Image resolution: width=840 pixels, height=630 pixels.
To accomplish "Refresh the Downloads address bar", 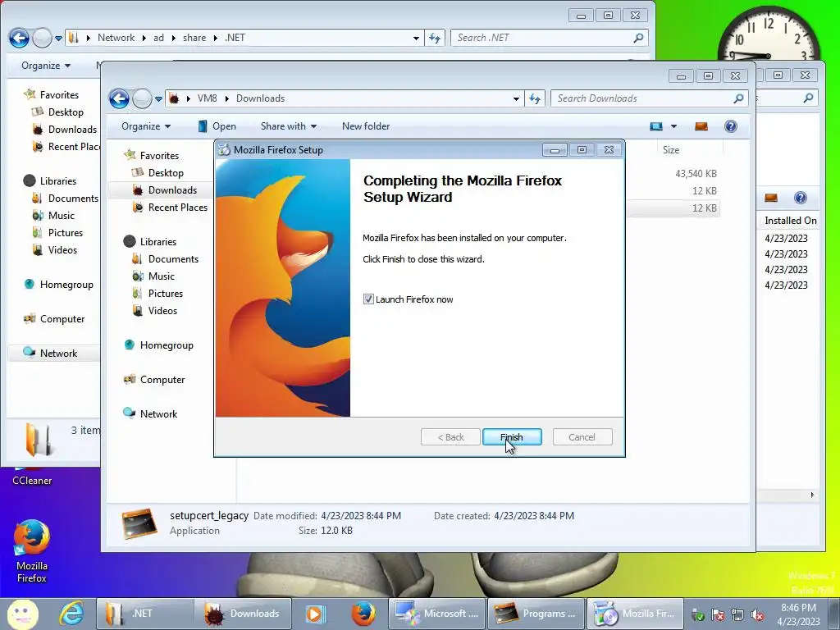I will click(535, 98).
